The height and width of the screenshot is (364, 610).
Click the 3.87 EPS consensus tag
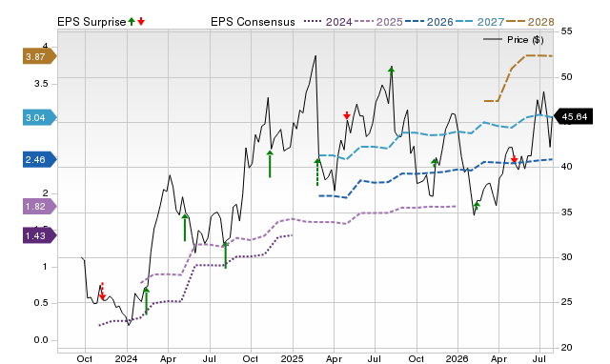pyautogui.click(x=39, y=57)
